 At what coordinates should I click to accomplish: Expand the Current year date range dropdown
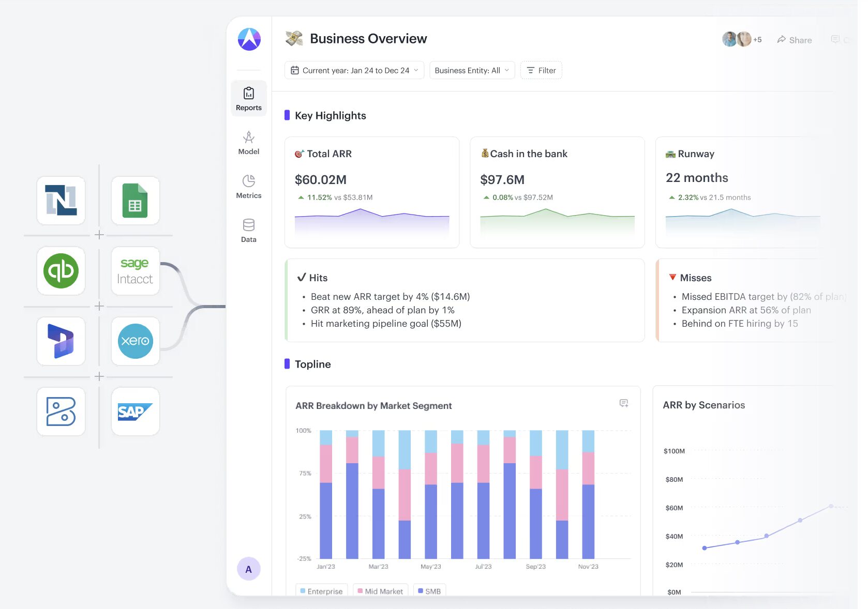coord(354,70)
